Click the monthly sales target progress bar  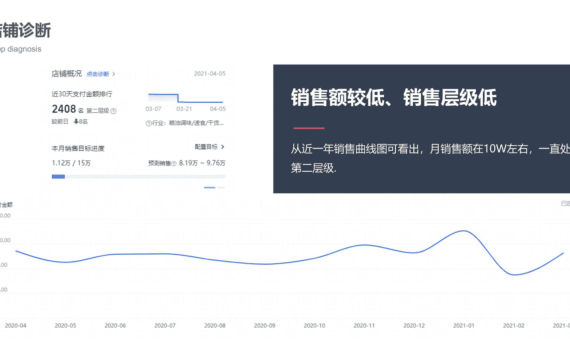point(139,177)
